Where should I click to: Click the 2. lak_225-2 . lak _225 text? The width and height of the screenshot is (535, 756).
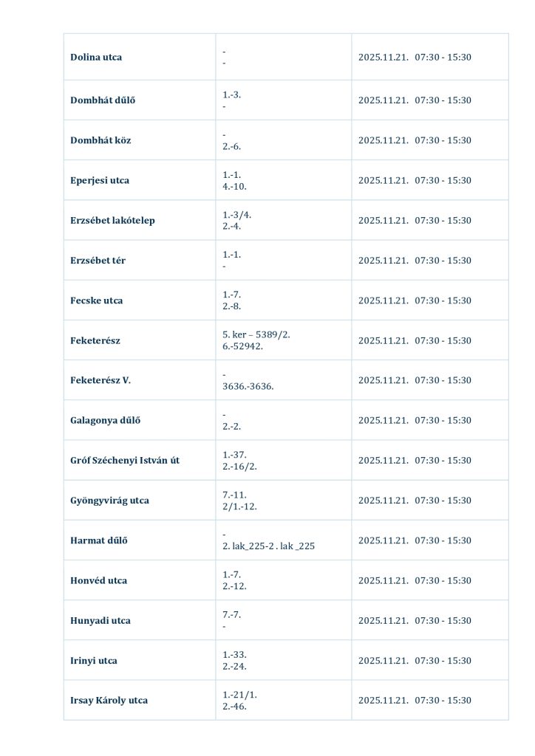(268, 546)
